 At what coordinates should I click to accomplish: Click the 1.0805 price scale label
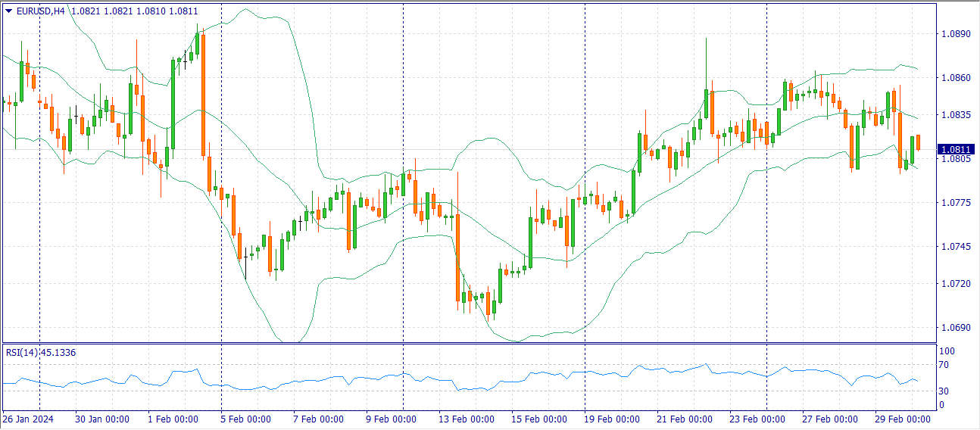tap(953, 159)
